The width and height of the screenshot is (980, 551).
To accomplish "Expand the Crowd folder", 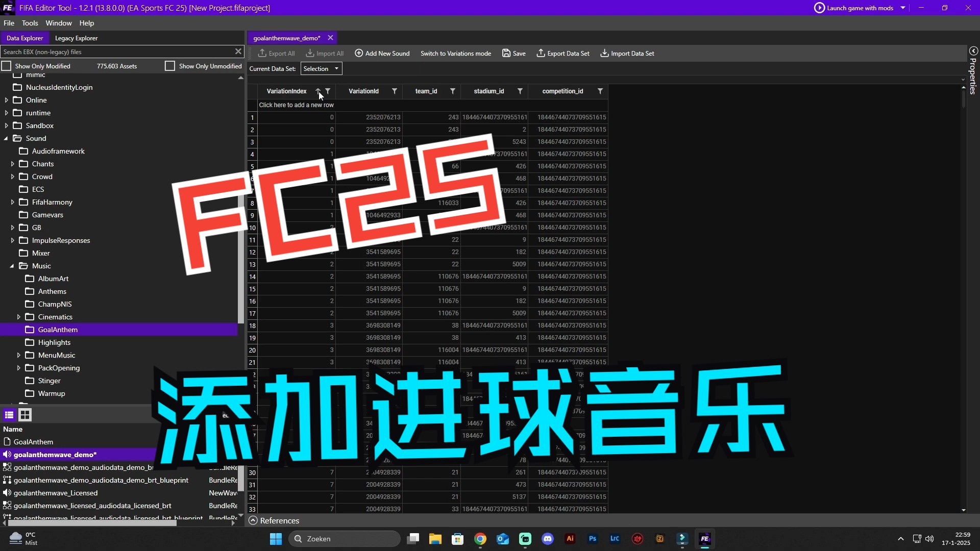I will click(x=12, y=177).
